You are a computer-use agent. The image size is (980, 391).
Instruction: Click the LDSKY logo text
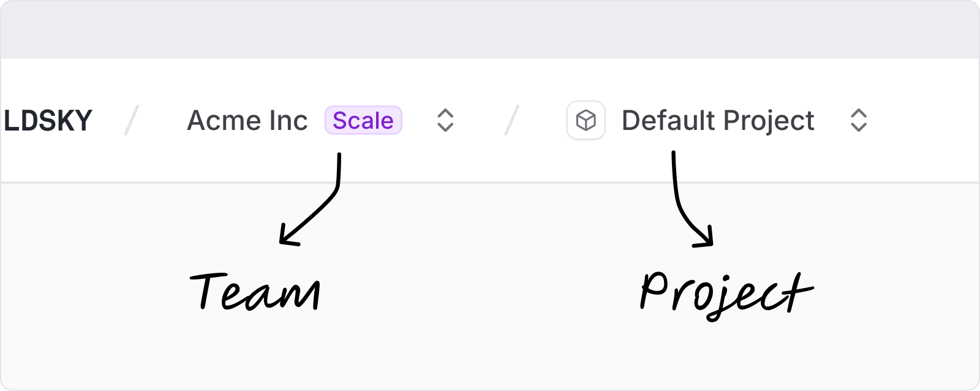[48, 121]
